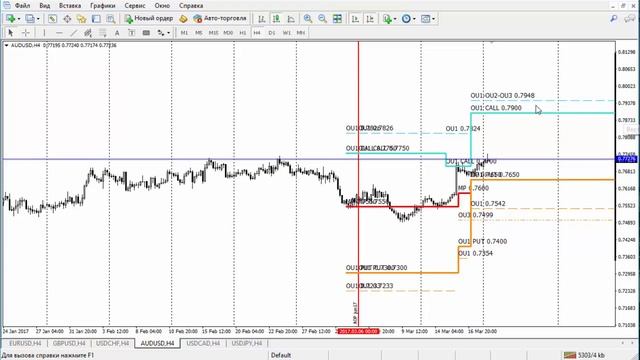
Task: Open the Periods clock icon
Action: tap(406, 18)
